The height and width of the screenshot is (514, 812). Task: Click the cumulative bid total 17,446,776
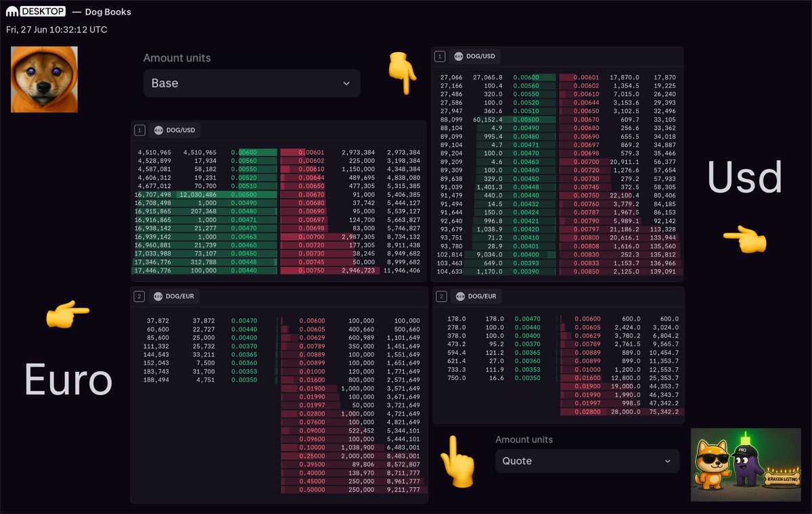pos(154,270)
